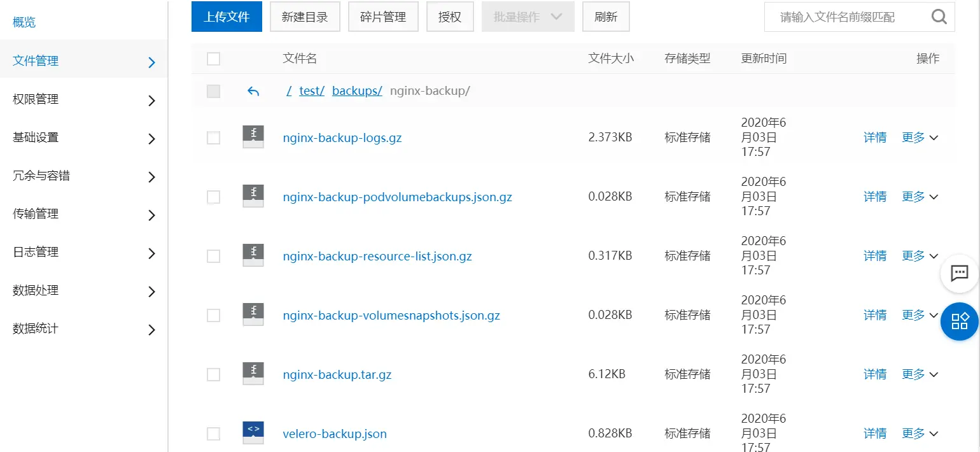Expand 更多 for nginx-backup-volumesnapshots.json.gz

pyautogui.click(x=920, y=314)
